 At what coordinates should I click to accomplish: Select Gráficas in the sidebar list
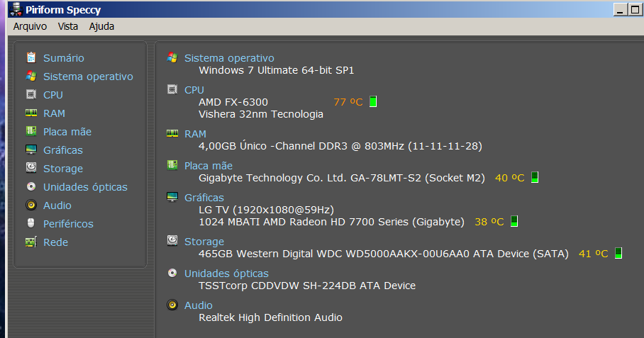[x=63, y=150]
